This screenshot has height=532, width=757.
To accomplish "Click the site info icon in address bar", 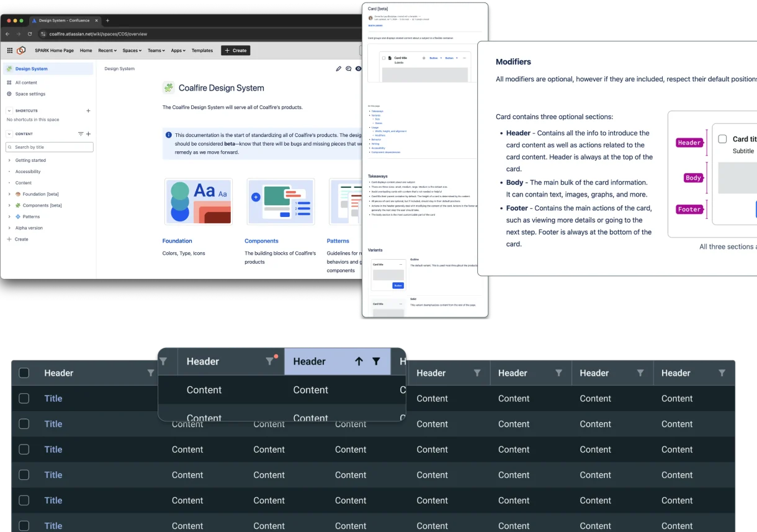I will click(43, 34).
